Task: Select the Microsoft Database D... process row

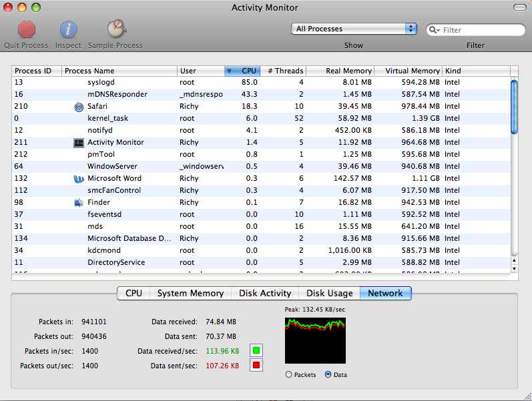Action: coord(261,238)
